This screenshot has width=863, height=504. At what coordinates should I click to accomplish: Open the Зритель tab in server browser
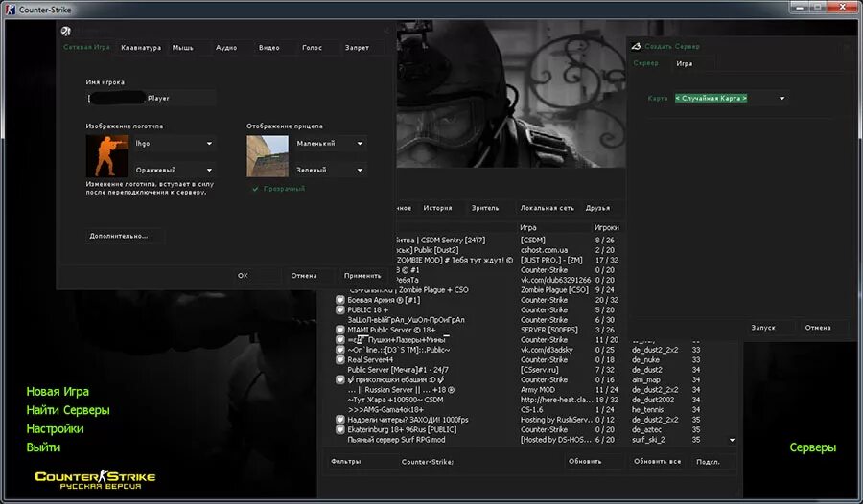pyautogui.click(x=485, y=208)
